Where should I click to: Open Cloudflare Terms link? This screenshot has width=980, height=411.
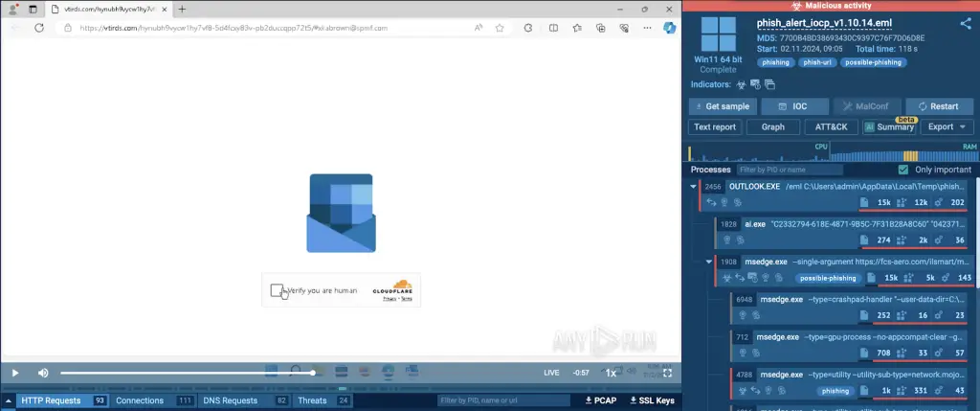pyautogui.click(x=406, y=299)
